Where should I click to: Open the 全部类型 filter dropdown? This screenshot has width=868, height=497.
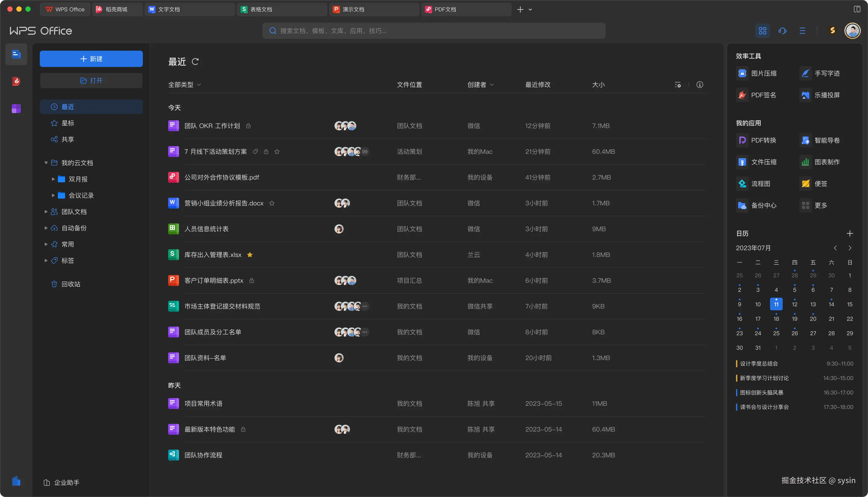click(184, 85)
